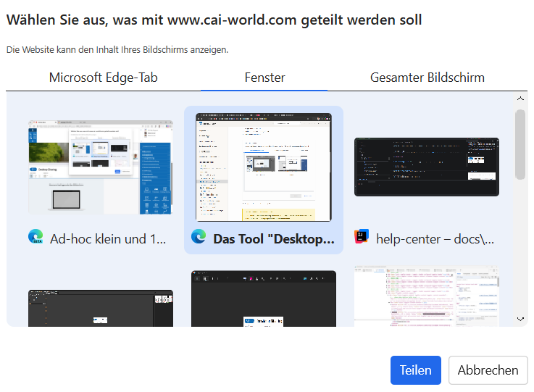This screenshot has height=392, width=534.
Task: Open the Gesamter Bildschirm tab
Action: coord(427,78)
